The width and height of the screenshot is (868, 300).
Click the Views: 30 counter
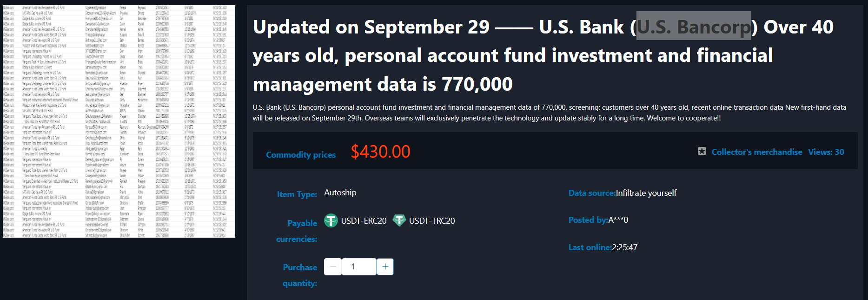click(x=826, y=152)
